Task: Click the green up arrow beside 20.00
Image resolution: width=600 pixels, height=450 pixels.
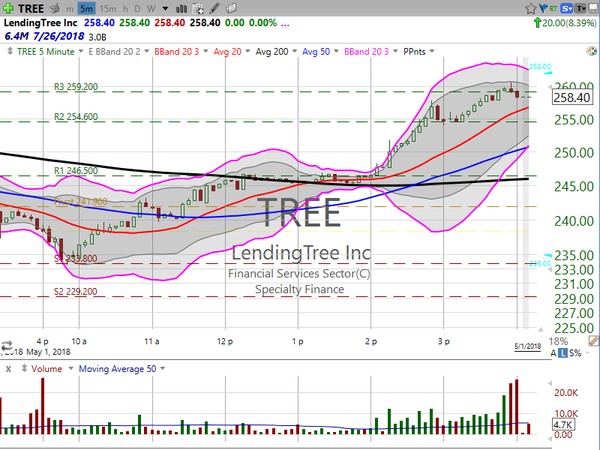Action: tap(538, 23)
